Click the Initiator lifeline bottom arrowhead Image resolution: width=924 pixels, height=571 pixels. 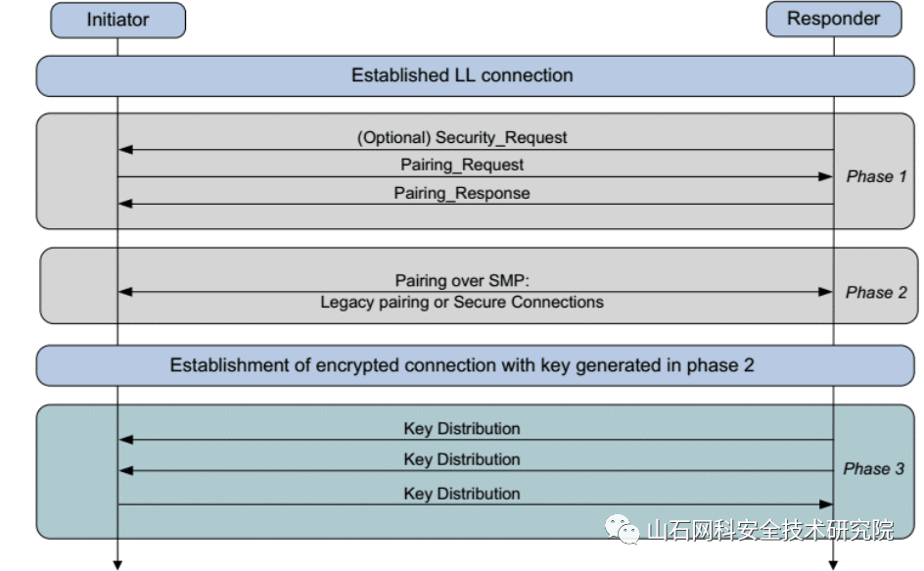point(117,565)
